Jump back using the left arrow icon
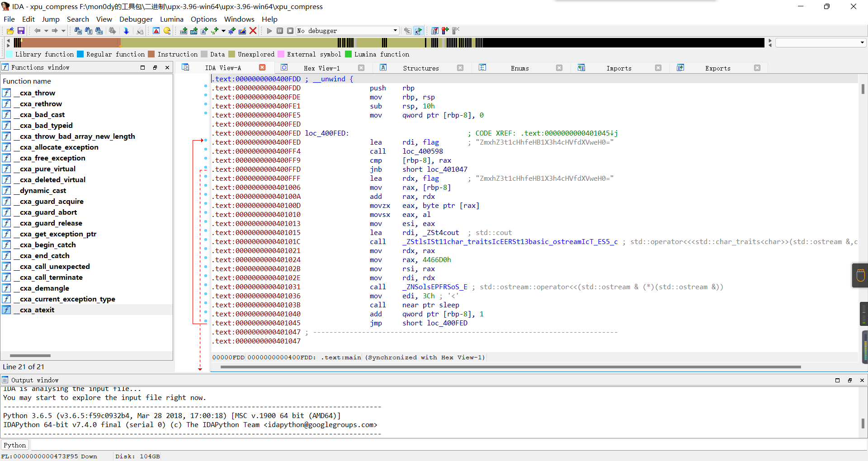Screen dimensions: 868x461 pos(38,31)
